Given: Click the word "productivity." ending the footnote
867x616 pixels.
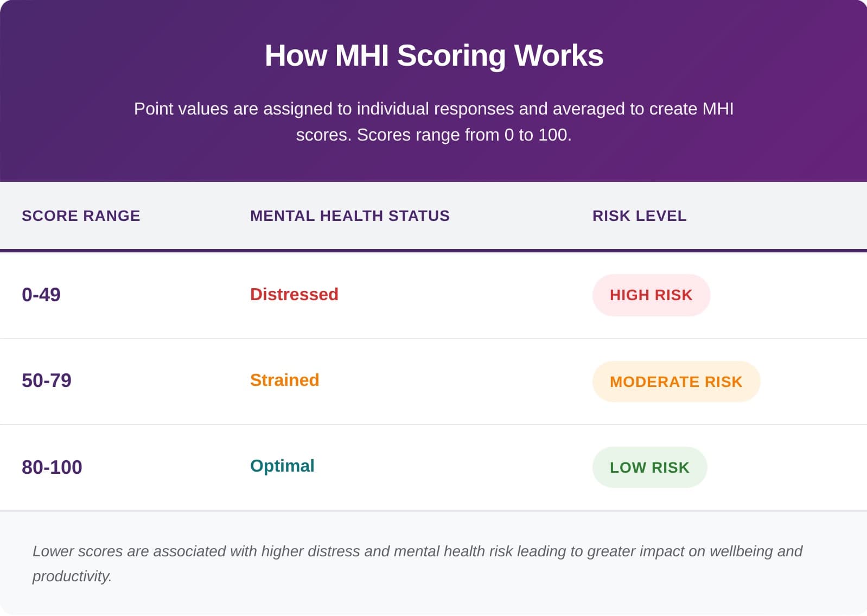Looking at the screenshot, I should point(72,576).
